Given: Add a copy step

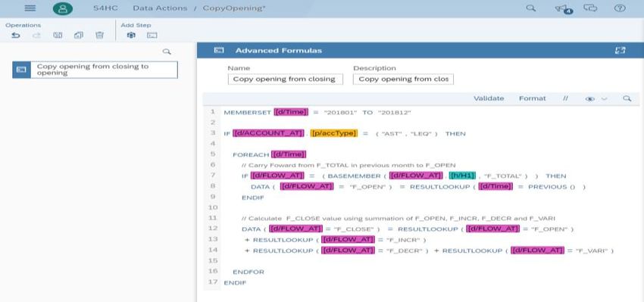Looking at the screenshot, I should (x=131, y=36).
